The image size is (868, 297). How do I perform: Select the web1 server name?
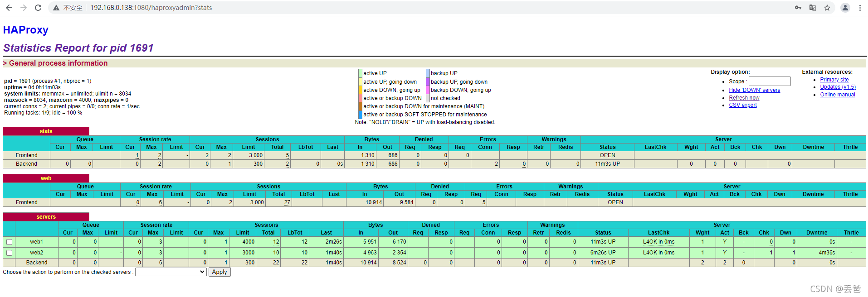(37, 242)
